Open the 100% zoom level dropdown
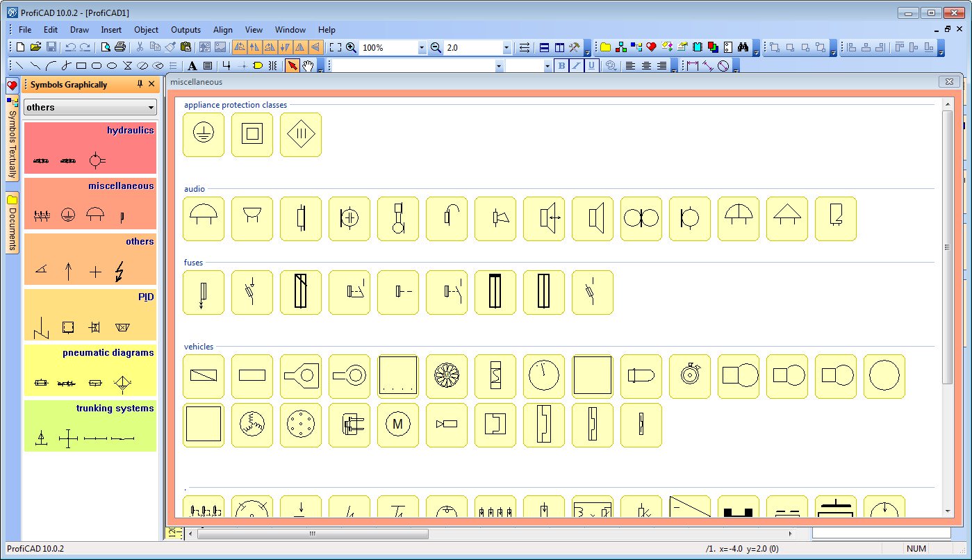This screenshot has width=972, height=560. tap(422, 48)
